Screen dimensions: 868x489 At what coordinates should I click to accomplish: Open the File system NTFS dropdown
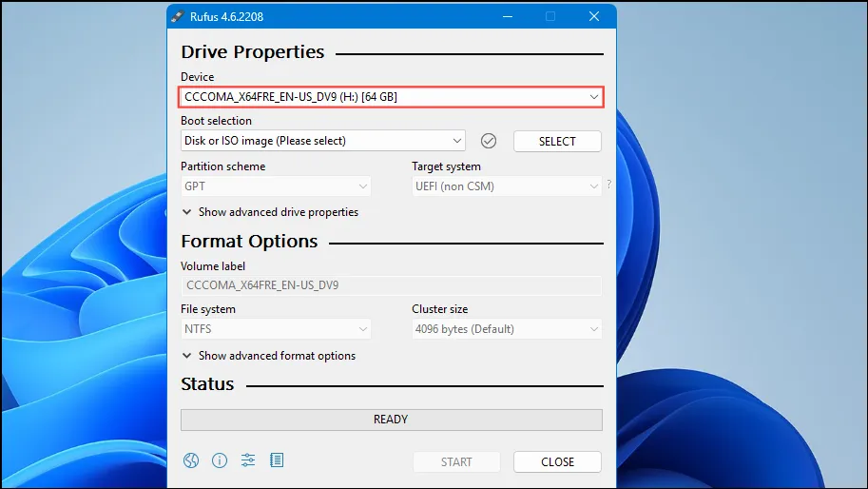click(x=276, y=329)
